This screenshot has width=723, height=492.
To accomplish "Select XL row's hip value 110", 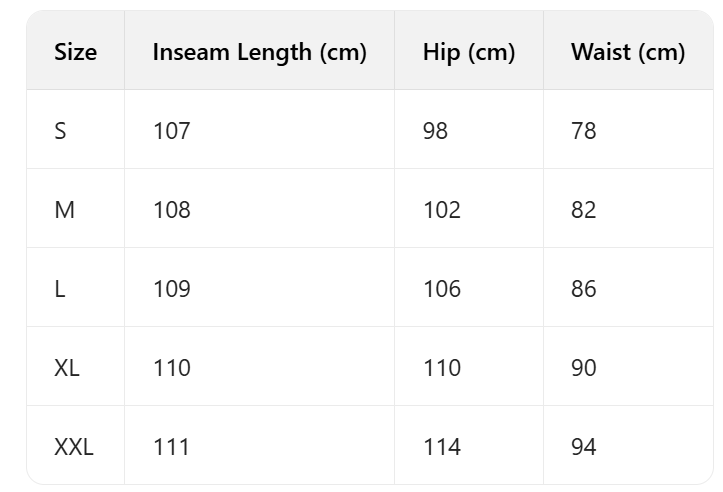I will pyautogui.click(x=441, y=368).
